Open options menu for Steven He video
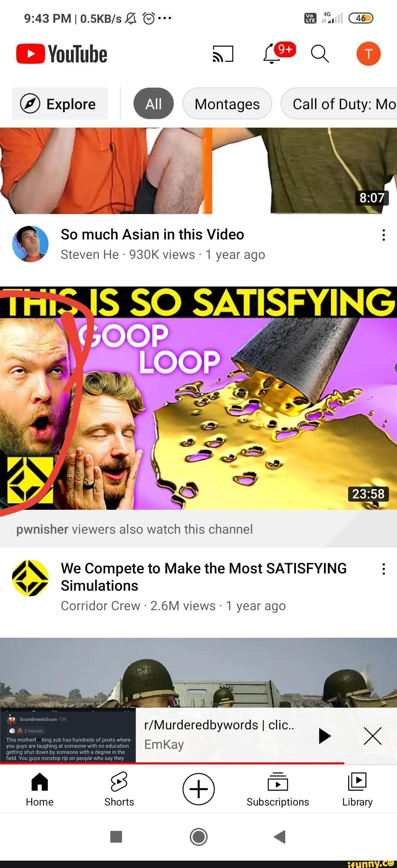 point(383,235)
